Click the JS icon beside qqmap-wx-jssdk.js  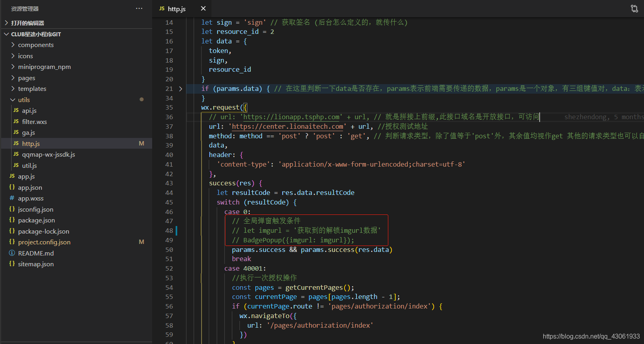16,154
